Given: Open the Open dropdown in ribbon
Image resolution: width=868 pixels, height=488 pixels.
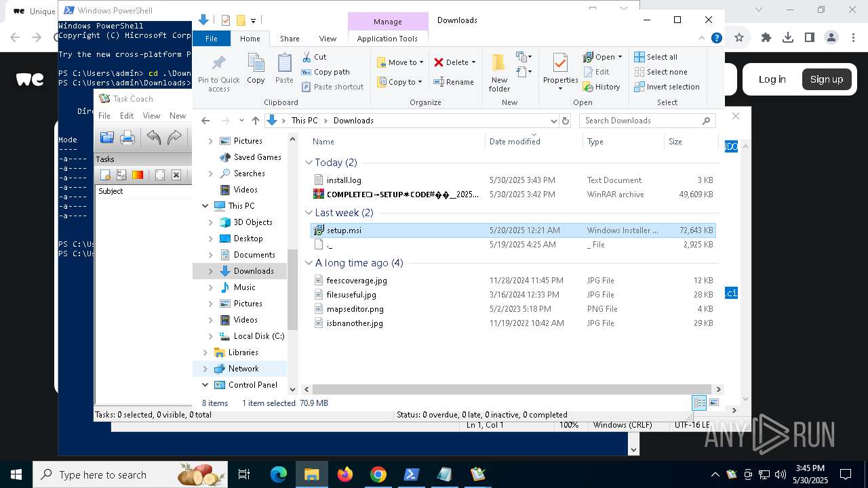Looking at the screenshot, I should coord(603,57).
